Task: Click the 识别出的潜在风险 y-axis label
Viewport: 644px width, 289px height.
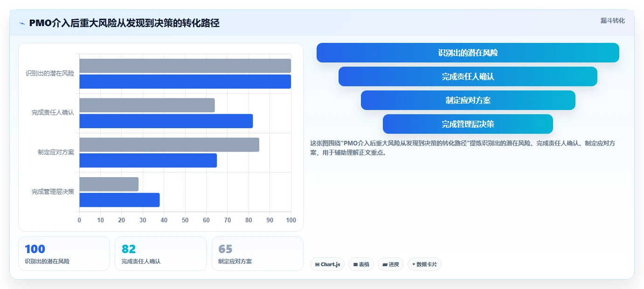Action: (50, 73)
